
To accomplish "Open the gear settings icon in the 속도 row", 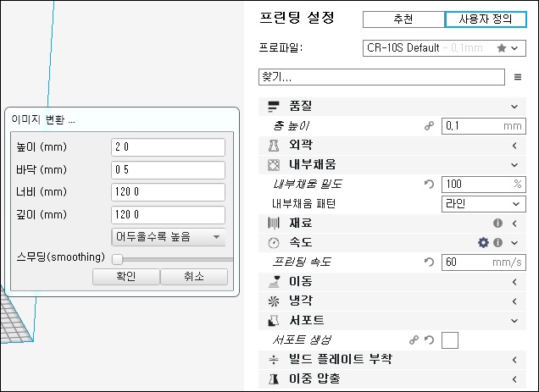I will (483, 243).
